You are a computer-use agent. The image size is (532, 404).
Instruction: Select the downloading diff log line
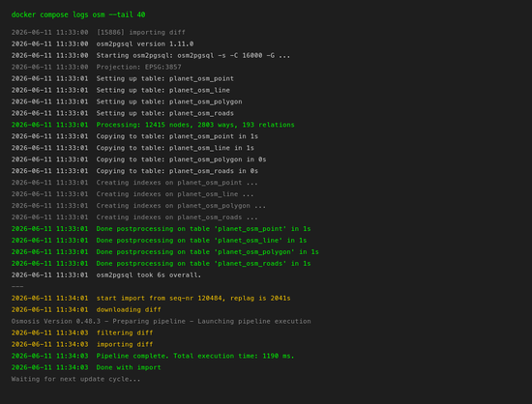click(x=86, y=310)
